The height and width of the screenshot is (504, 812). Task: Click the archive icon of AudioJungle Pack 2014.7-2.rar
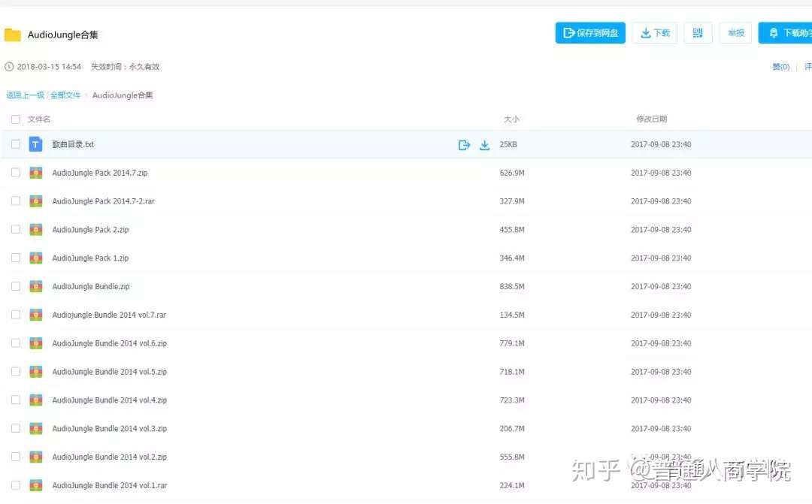pyautogui.click(x=36, y=201)
